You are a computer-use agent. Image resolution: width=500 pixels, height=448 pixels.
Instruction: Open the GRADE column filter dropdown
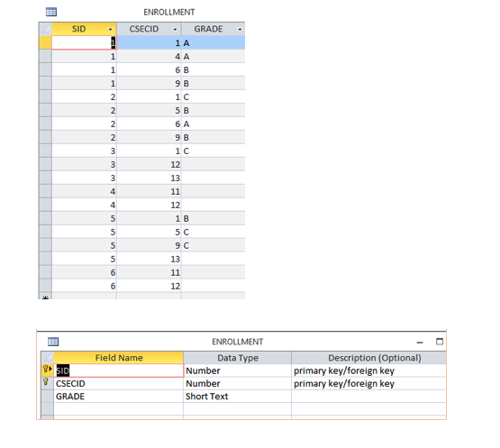pos(240,30)
